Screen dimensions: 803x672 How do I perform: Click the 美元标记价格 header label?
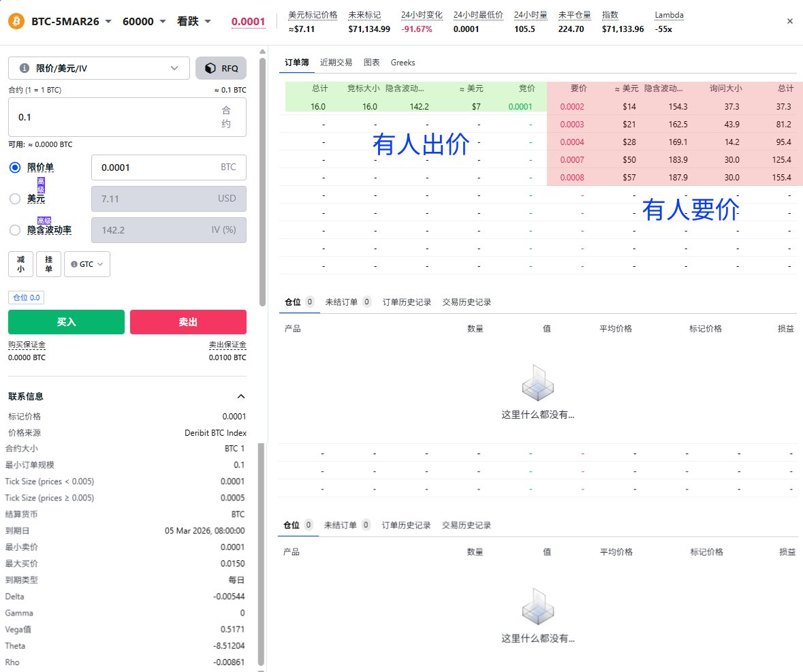313,15
